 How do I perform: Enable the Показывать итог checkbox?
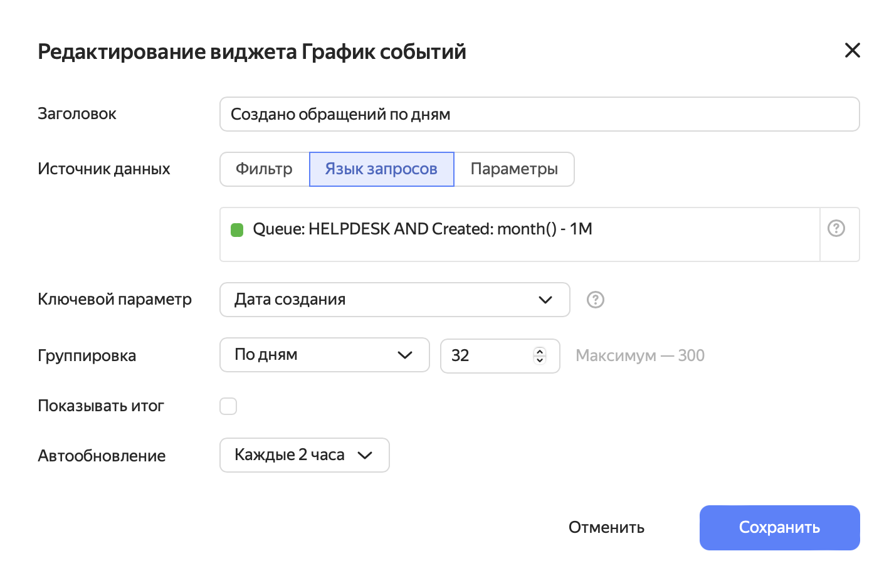228,406
